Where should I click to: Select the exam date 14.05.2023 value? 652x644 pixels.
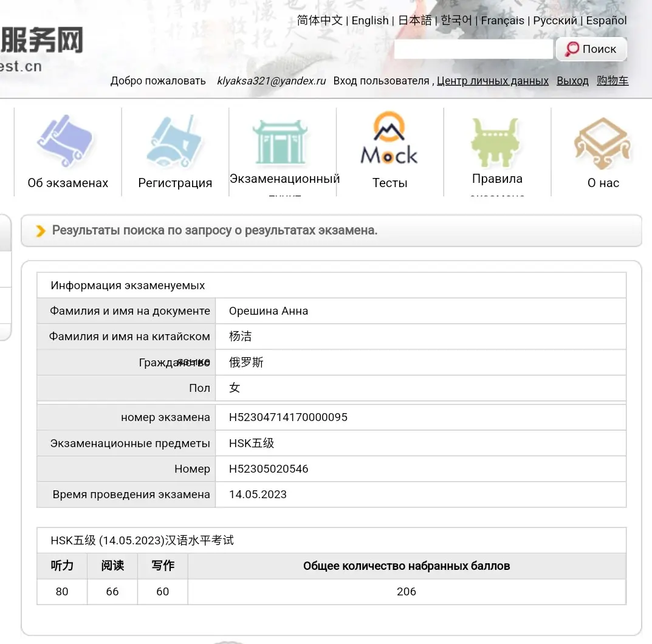point(258,495)
